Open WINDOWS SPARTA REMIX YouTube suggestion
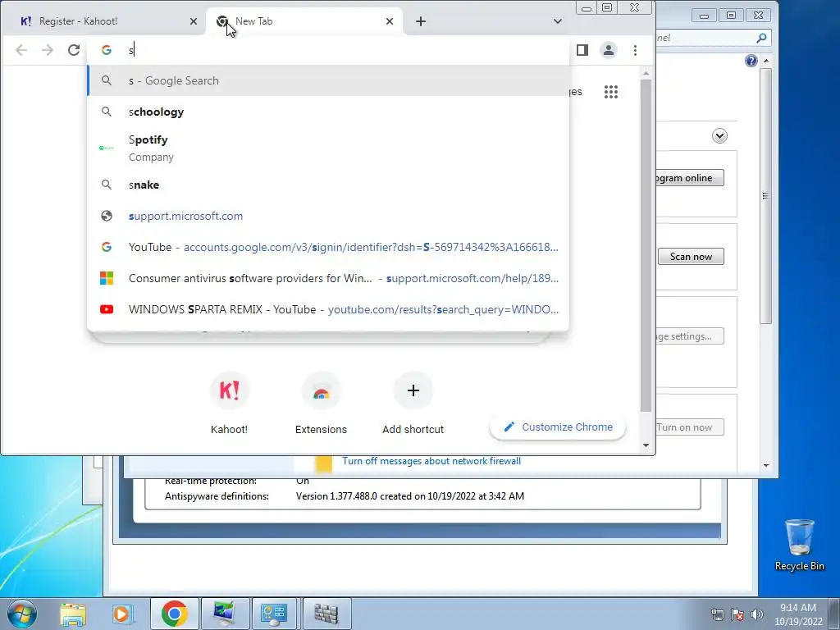 point(328,309)
